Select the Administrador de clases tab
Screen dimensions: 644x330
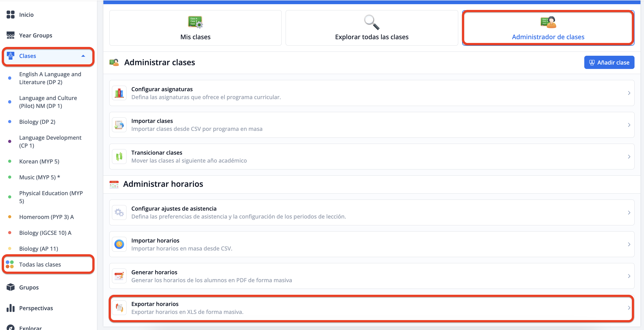tap(548, 28)
